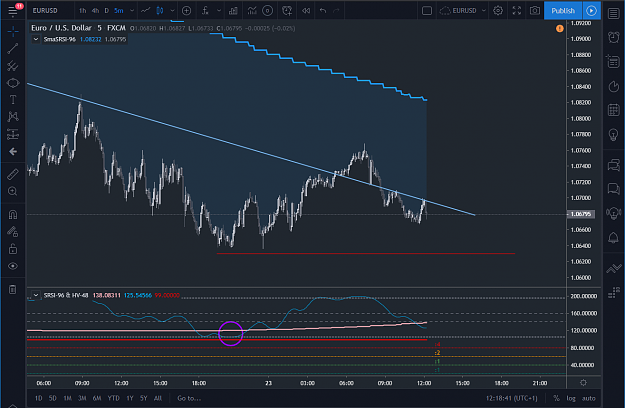Select the geometric shapes brush tool

pyautogui.click(x=13, y=83)
